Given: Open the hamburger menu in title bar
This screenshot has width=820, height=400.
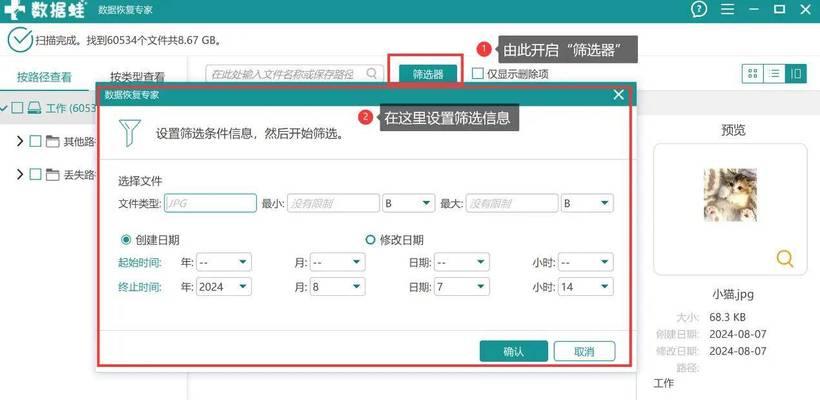Looking at the screenshot, I should click(727, 9).
